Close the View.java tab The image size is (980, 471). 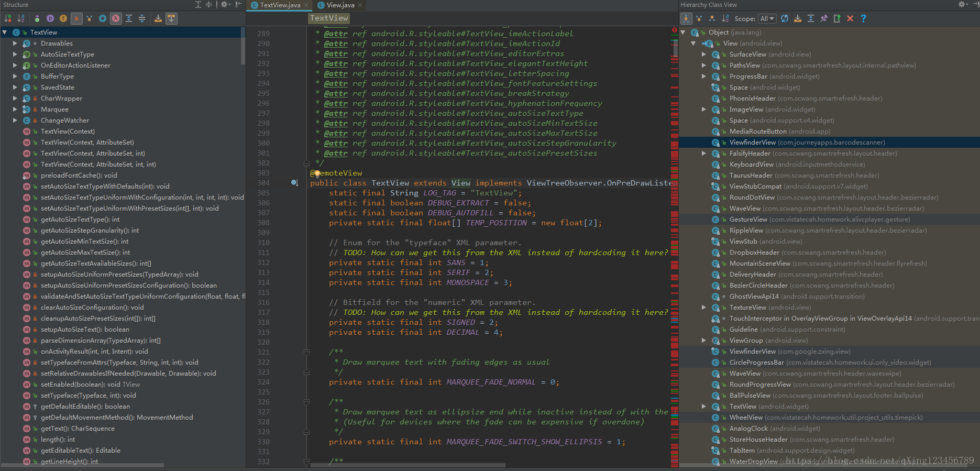click(x=360, y=5)
